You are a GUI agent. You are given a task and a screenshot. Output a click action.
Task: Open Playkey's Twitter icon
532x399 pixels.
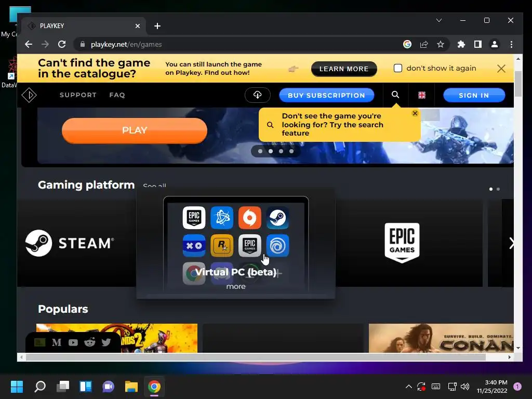click(x=106, y=342)
